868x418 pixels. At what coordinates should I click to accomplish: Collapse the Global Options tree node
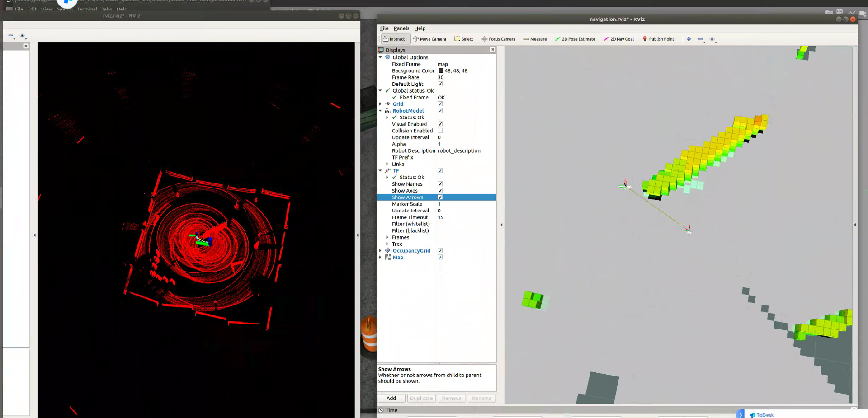click(380, 57)
